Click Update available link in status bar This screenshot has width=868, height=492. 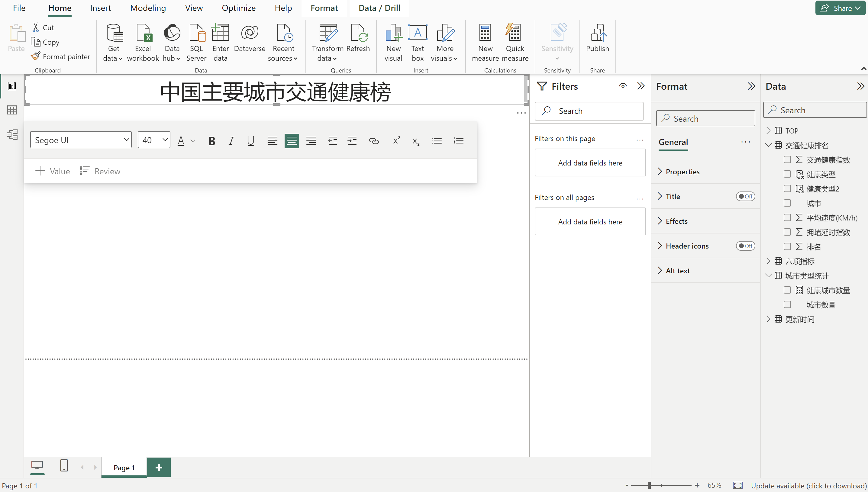(x=808, y=486)
